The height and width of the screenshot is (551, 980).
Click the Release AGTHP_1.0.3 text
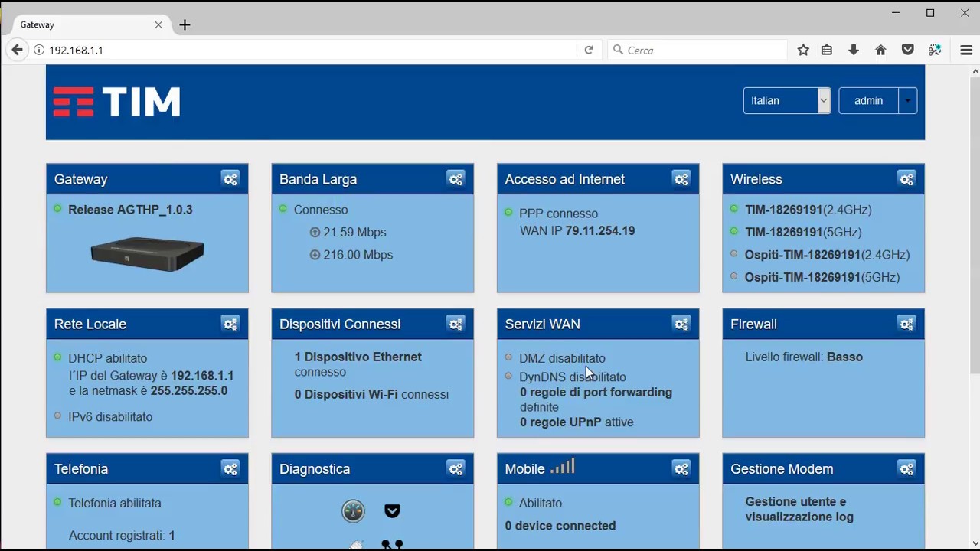coord(130,210)
